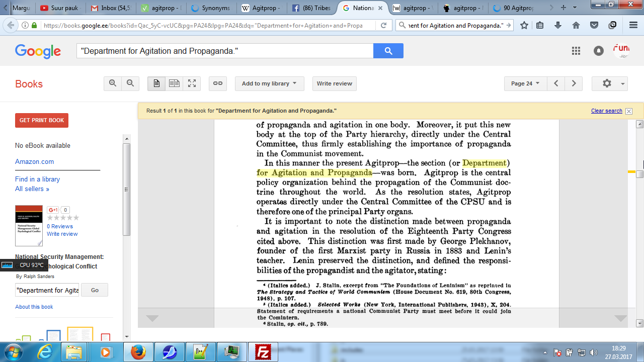Viewport: 644px width, 362px height.
Task: Click the Google Books search field
Action: (225, 51)
